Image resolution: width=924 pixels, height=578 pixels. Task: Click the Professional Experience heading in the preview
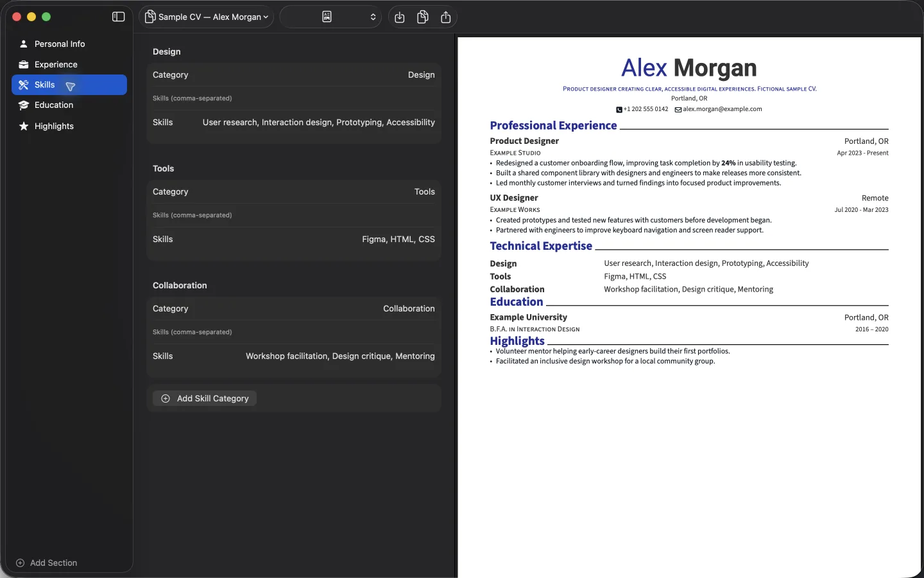(553, 125)
